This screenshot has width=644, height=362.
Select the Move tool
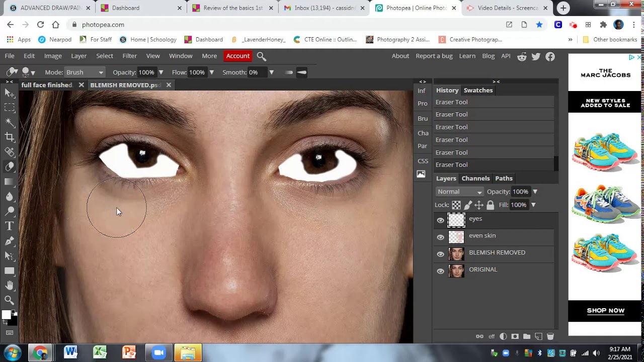tap(10, 93)
